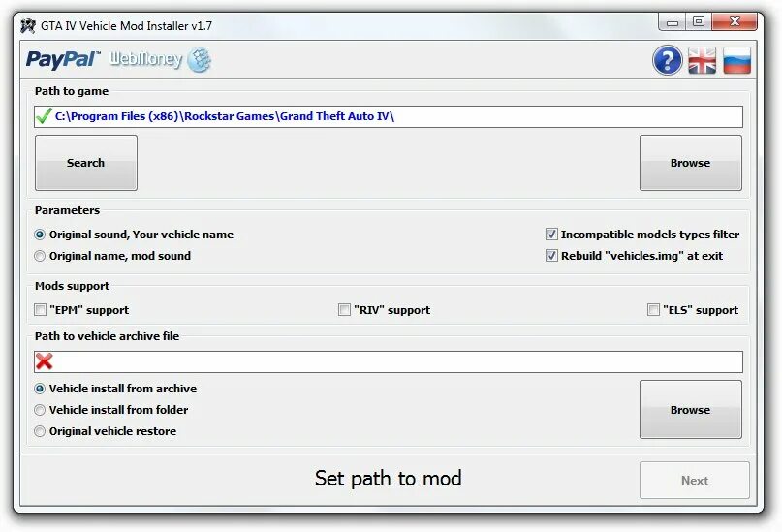Open help with the blue question mark

667,60
